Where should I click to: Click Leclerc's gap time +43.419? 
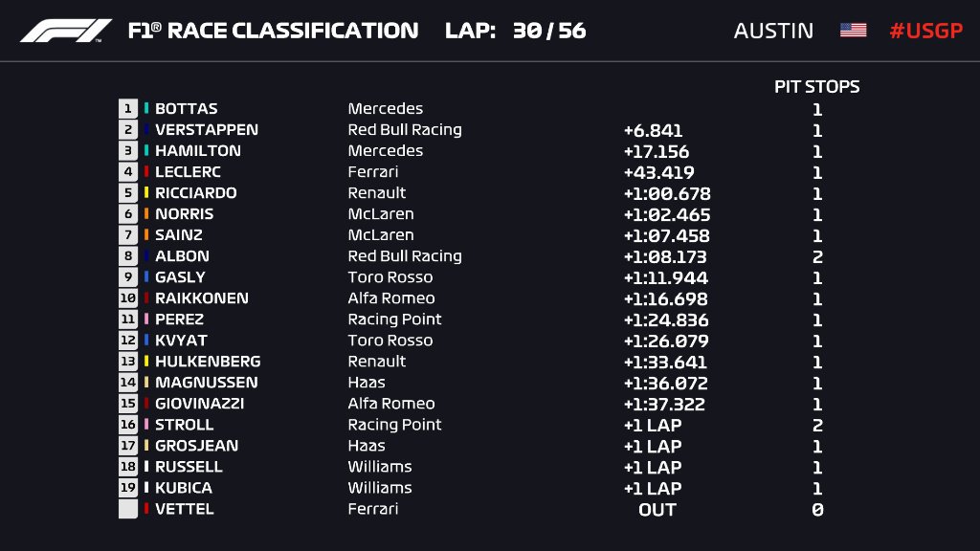point(658,172)
